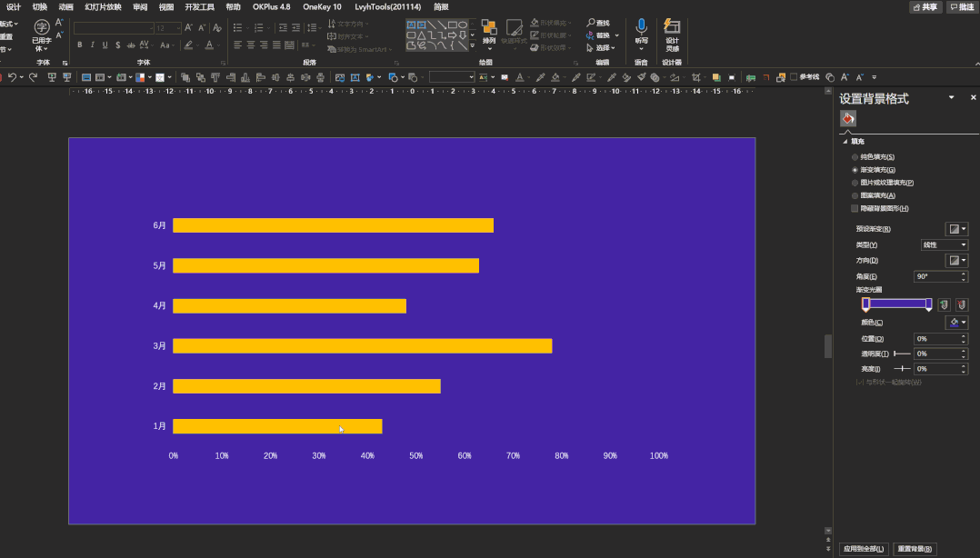Expand the preset gradients (预设渐变) dropdown
Image resolution: width=980 pixels, height=558 pixels.
[956, 229]
